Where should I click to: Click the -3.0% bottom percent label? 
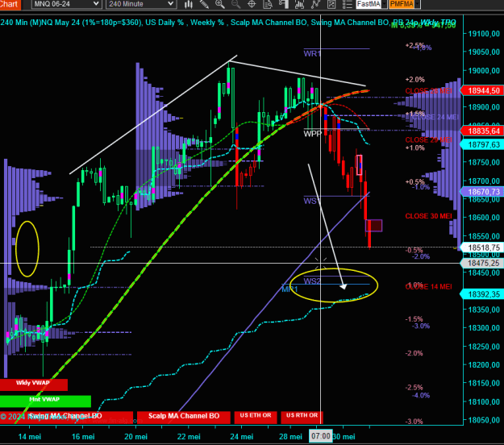click(x=414, y=422)
